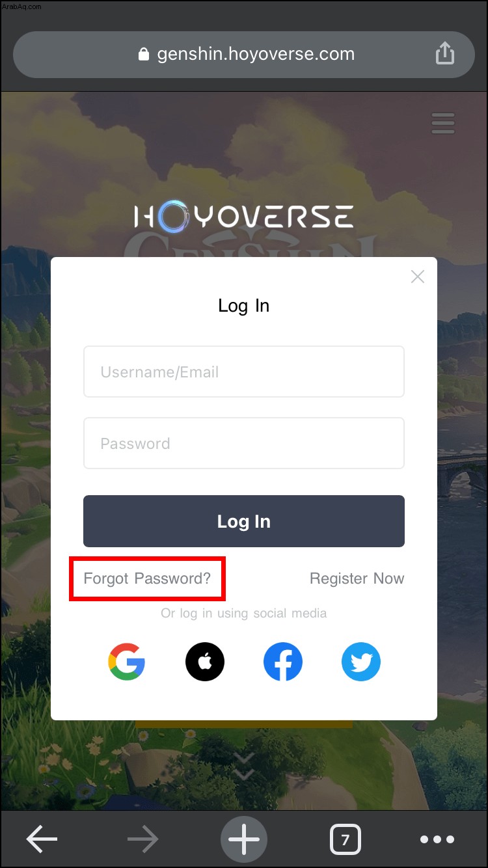Tap the share icon in address bar
This screenshot has height=868, width=488.
coord(444,53)
